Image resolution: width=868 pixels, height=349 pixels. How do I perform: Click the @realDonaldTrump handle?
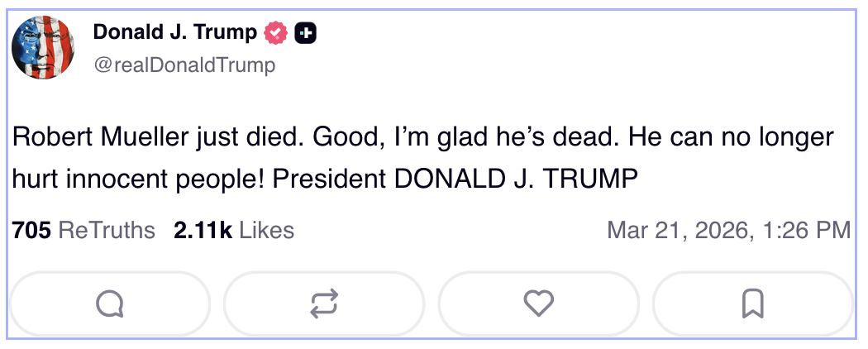pyautogui.click(x=184, y=65)
